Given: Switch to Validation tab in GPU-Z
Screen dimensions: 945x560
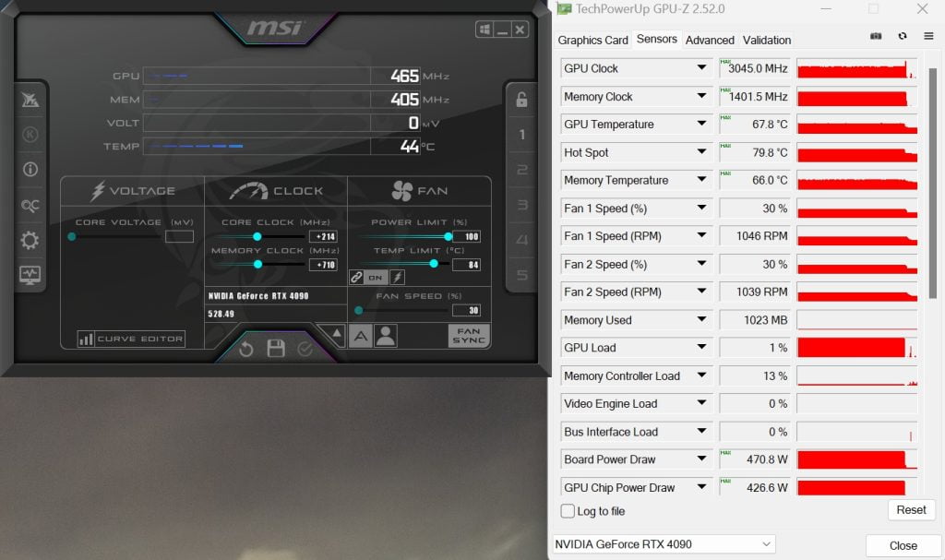Looking at the screenshot, I should pos(766,40).
